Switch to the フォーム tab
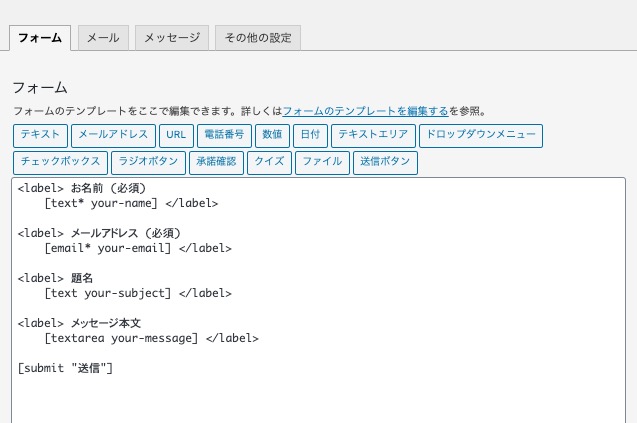Image resolution: width=637 pixels, height=423 pixels. pyautogui.click(x=40, y=38)
